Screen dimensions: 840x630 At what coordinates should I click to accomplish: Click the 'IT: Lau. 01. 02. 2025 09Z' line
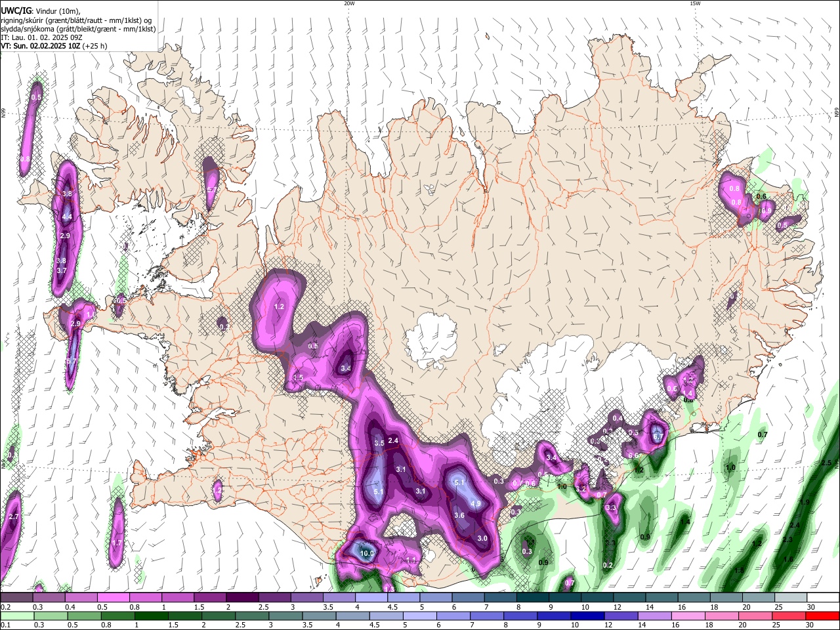coord(41,37)
